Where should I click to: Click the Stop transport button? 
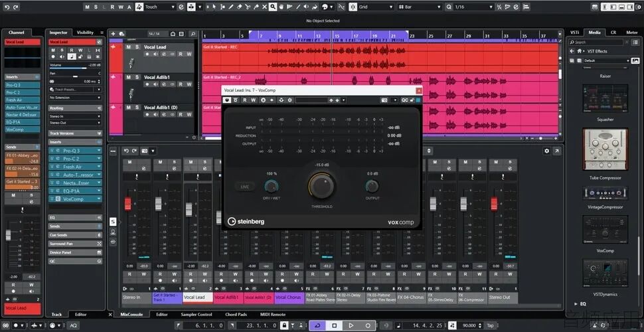coord(335,325)
